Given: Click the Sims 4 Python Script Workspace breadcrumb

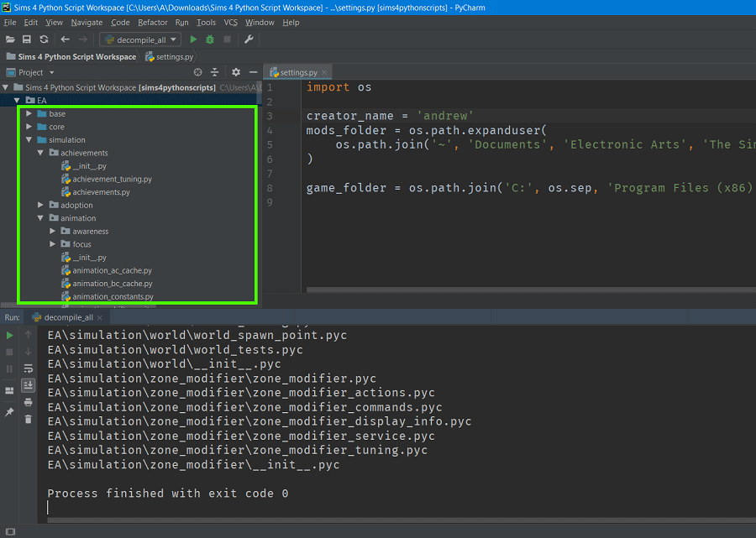Looking at the screenshot, I should (76, 56).
